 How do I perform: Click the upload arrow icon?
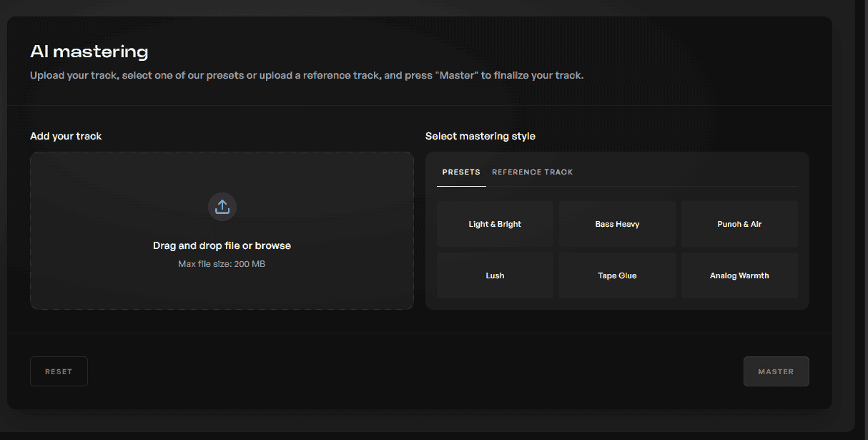coord(222,207)
